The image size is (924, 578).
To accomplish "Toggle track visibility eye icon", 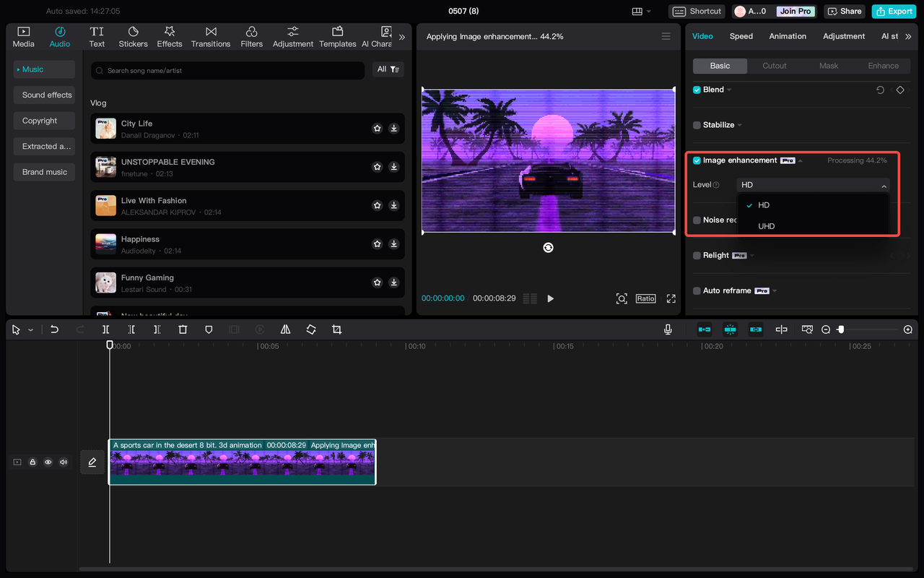I will (48, 462).
